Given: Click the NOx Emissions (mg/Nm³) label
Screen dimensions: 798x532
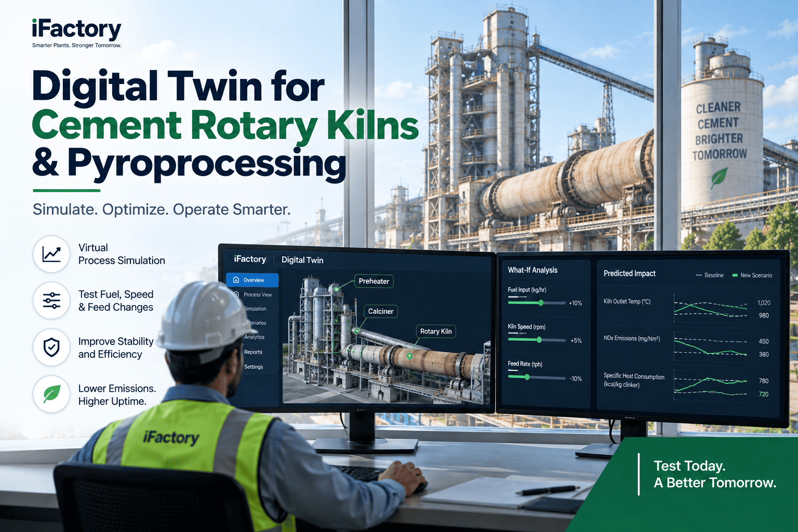Looking at the screenshot, I should pyautogui.click(x=632, y=338).
